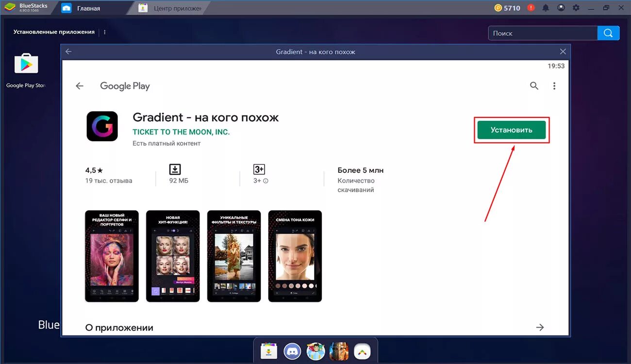Viewport: 631px width, 364px height.
Task: Open the armored knight game dock icon
Action: 339,350
